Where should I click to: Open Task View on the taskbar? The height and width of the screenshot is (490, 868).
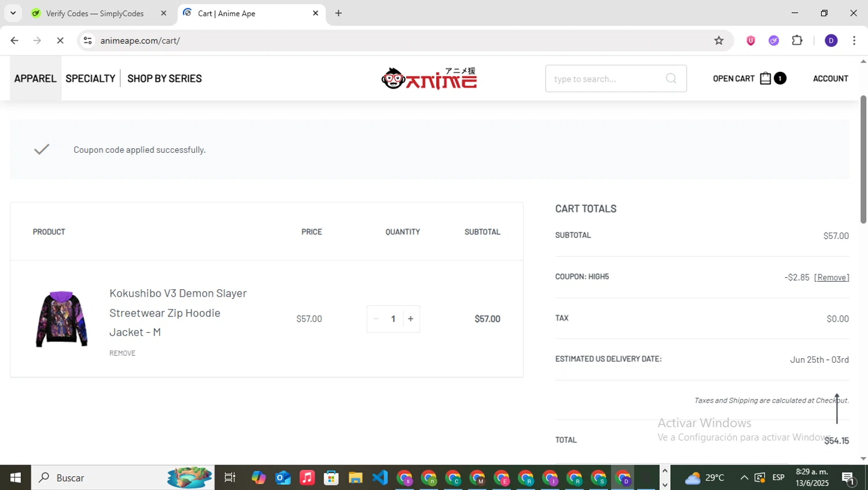point(230,478)
